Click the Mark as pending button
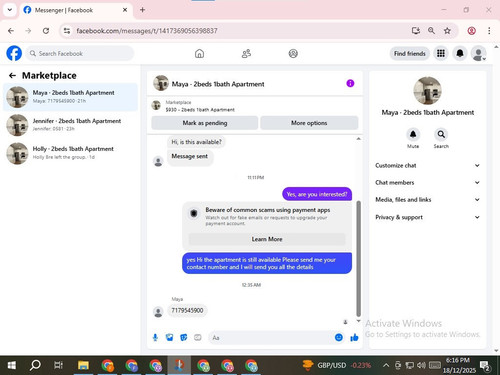 point(205,123)
